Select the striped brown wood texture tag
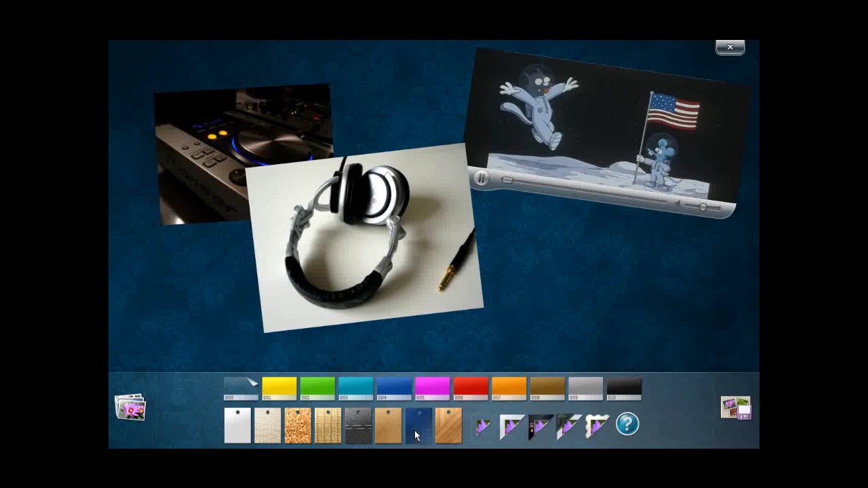868x488 pixels. click(448, 426)
